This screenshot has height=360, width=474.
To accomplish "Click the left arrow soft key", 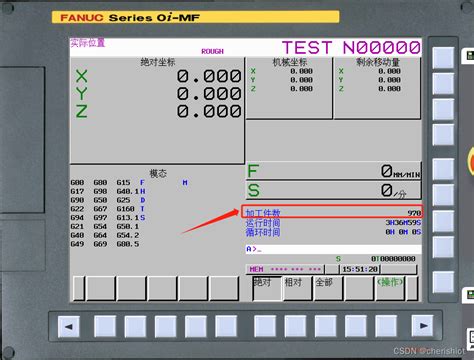I will tap(69, 326).
